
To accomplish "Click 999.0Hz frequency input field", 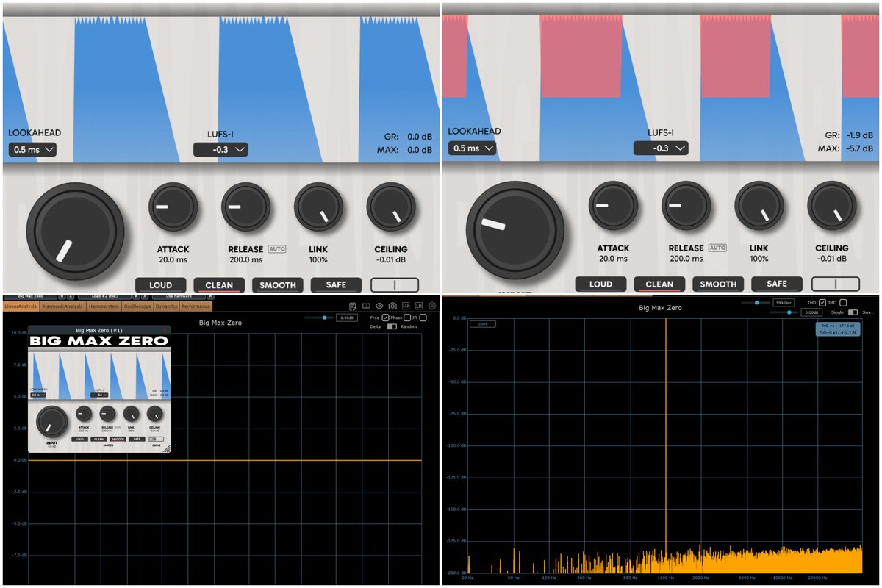I will point(784,302).
